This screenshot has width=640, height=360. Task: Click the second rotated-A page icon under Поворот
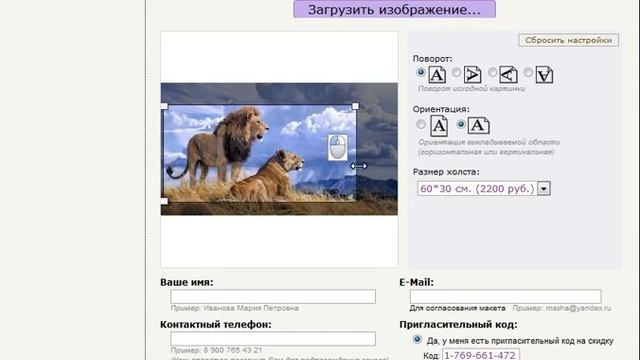point(472,75)
